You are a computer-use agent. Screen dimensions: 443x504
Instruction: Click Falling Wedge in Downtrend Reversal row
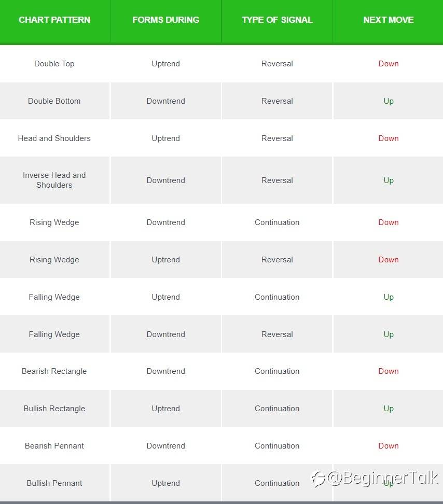pos(54,334)
